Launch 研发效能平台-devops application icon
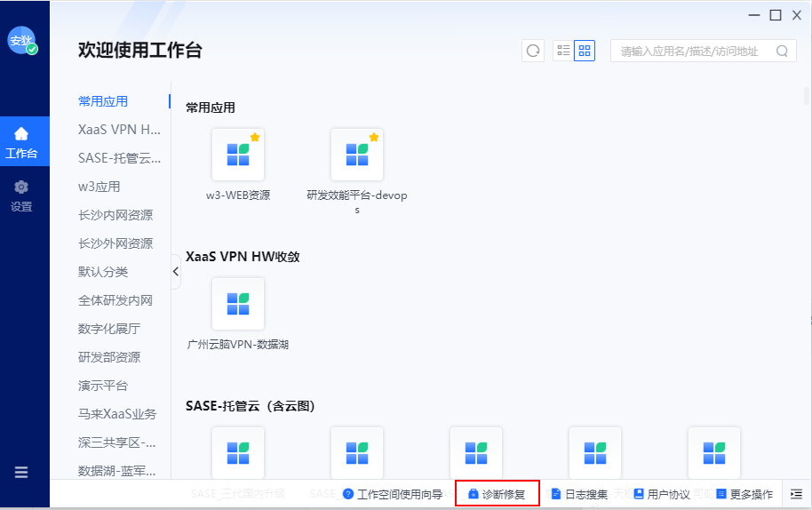The image size is (812, 510). coord(356,155)
